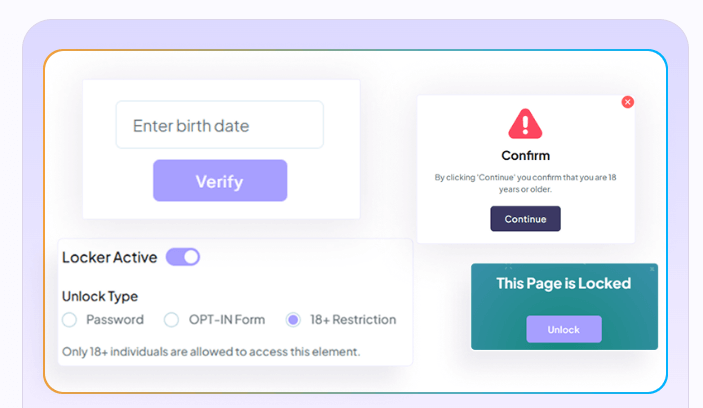
Task: Click the 'Locker Active' label text
Action: pyautogui.click(x=109, y=257)
